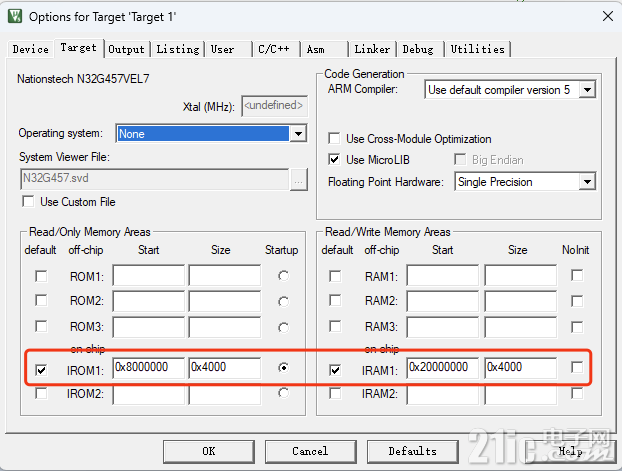Switch to the Device tab
This screenshot has width=622, height=471.
[x=31, y=49]
